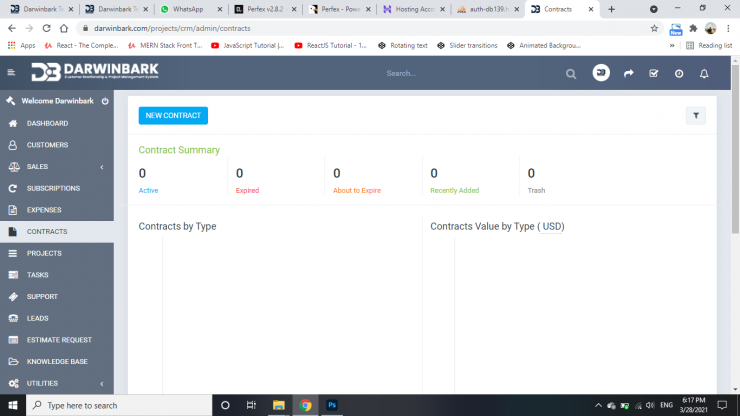Open the contracts filter funnel button
Viewport: 740px width, 416px height.
point(696,116)
